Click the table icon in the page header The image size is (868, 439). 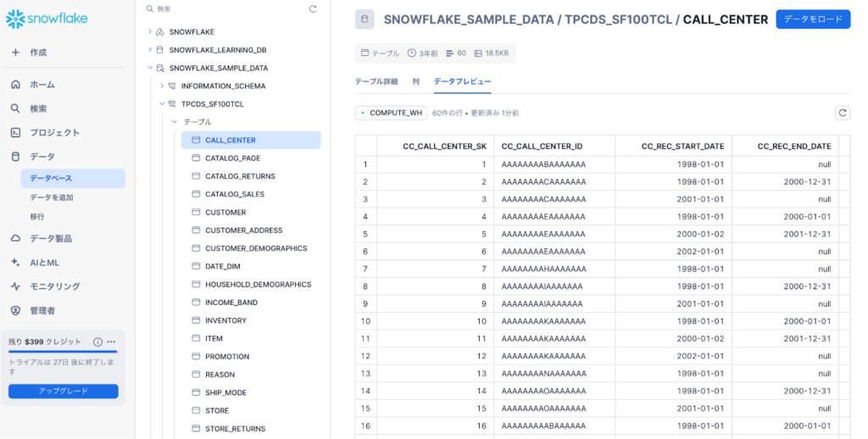[x=364, y=19]
